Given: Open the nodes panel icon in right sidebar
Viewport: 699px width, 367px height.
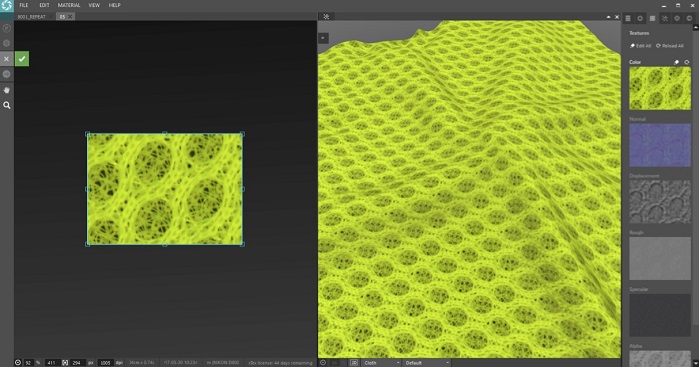Looking at the screenshot, I should (665, 18).
